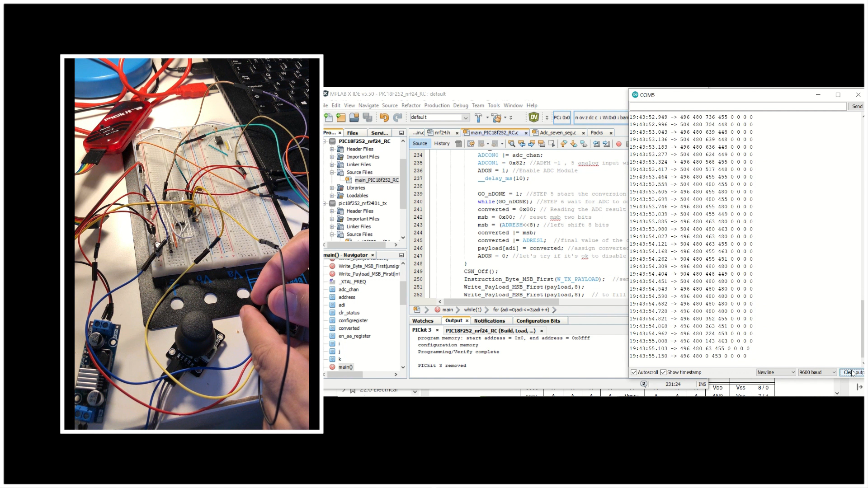The image size is (868, 488).
Task: Click the Send button in COM5
Action: 857,106
